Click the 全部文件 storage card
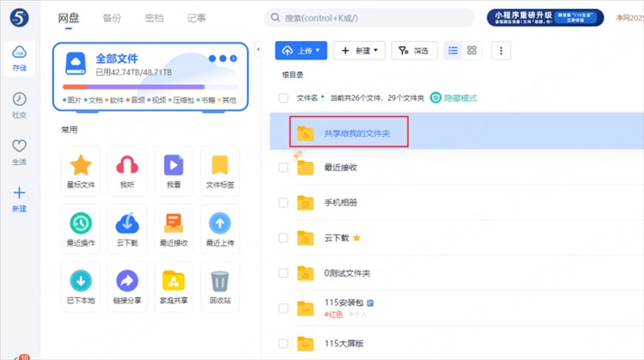644x360 pixels. [x=150, y=76]
